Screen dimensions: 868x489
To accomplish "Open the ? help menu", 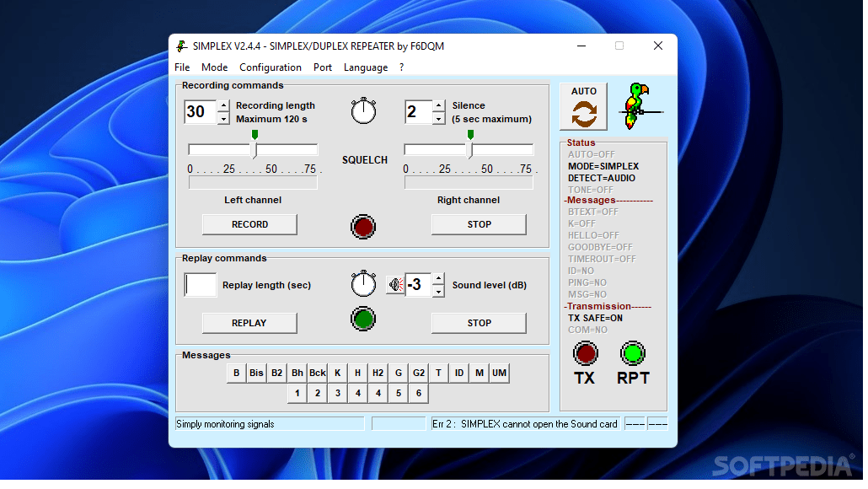I will coord(401,67).
